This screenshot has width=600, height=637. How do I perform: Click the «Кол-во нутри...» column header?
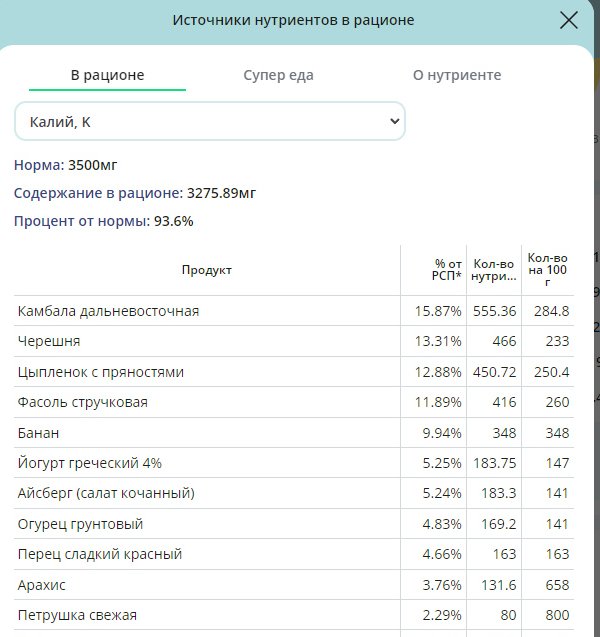coord(494,270)
